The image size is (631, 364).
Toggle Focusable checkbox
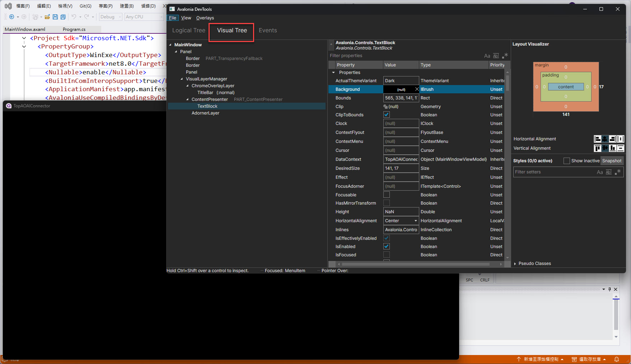(x=387, y=195)
